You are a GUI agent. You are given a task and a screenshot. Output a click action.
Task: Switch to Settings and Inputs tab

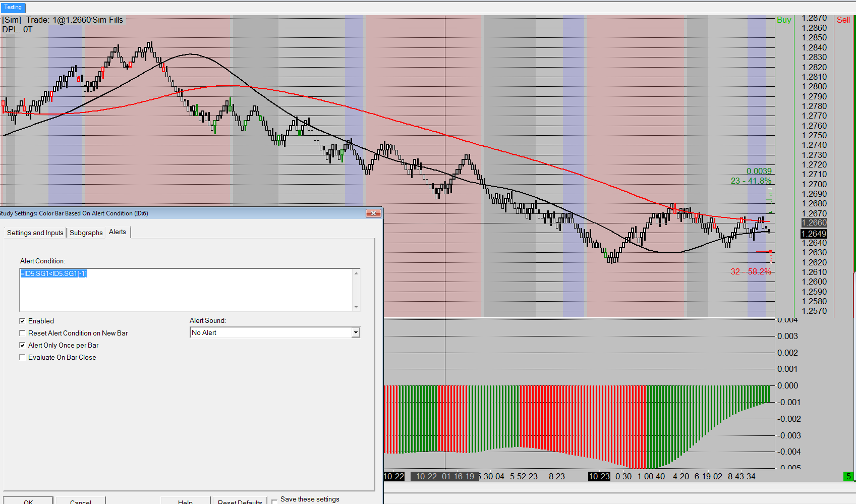point(35,233)
